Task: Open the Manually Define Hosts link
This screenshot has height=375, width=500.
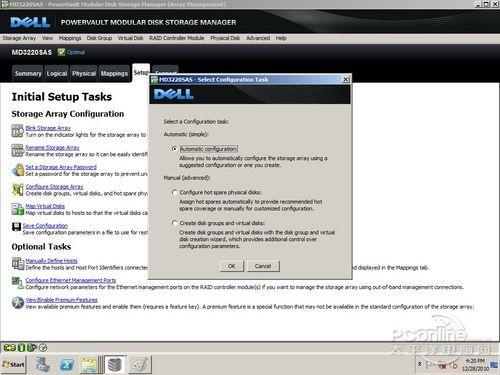Action: point(51,261)
